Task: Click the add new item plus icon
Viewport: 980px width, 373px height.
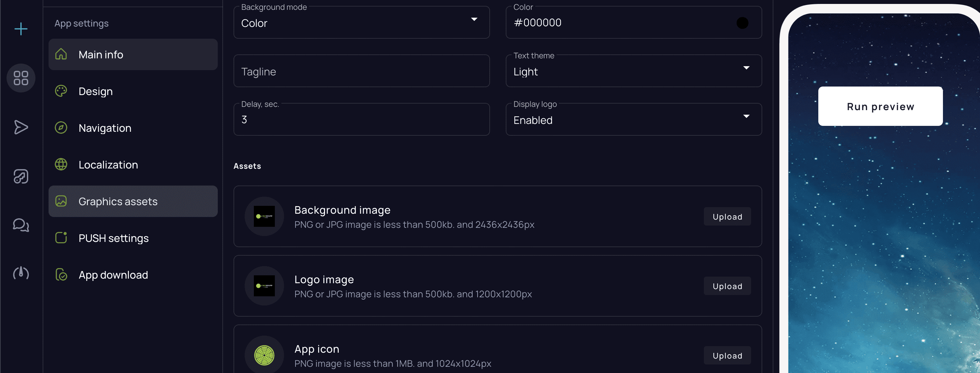Action: click(x=21, y=29)
